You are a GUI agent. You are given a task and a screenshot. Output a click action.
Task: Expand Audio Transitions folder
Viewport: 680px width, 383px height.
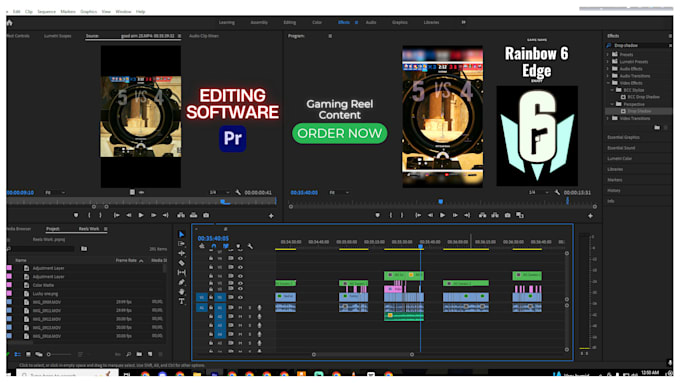point(608,76)
